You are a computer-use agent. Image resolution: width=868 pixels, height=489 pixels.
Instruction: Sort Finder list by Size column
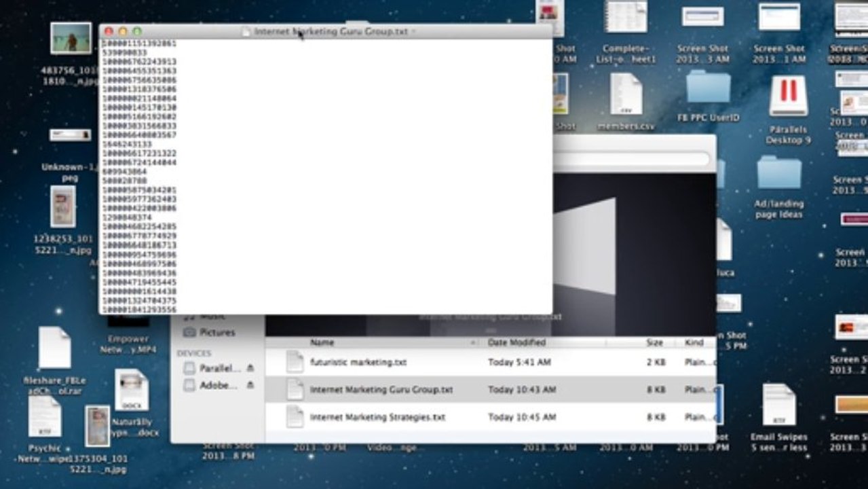654,343
